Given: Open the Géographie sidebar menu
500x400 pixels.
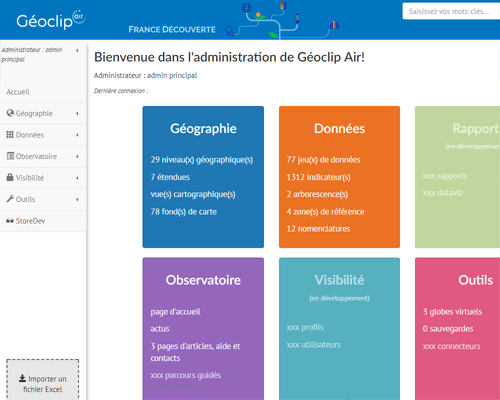Looking at the screenshot, I should point(43,113).
